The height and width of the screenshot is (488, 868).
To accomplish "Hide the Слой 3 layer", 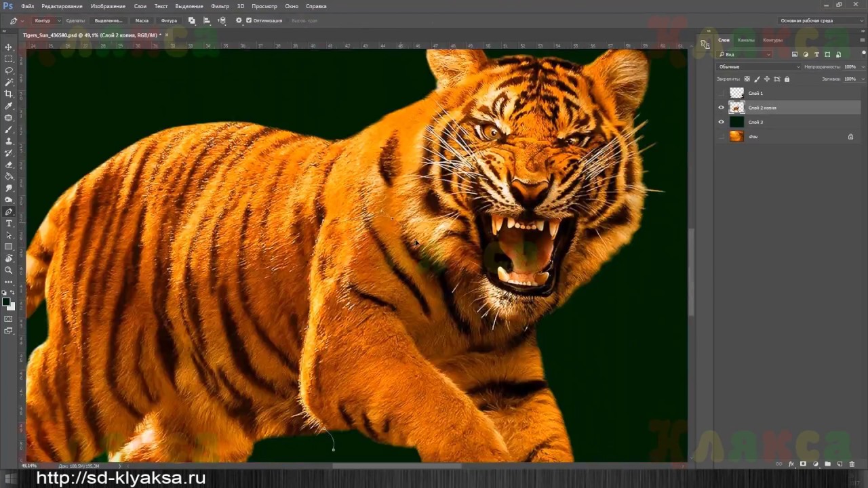I will pyautogui.click(x=721, y=122).
